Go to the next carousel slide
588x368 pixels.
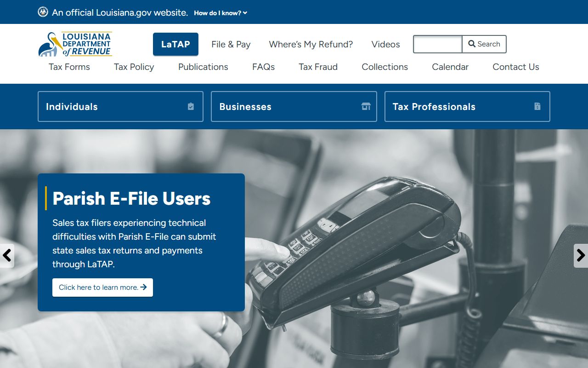point(581,255)
